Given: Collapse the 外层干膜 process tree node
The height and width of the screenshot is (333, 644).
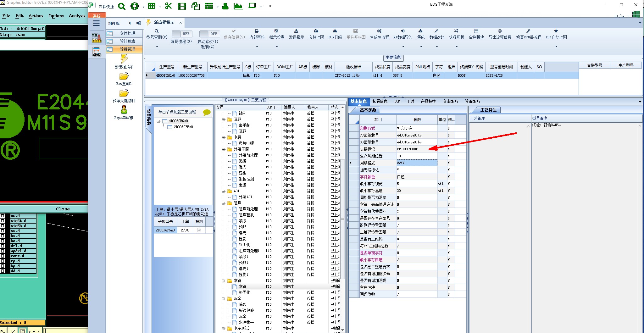Looking at the screenshot, I should [x=223, y=149].
